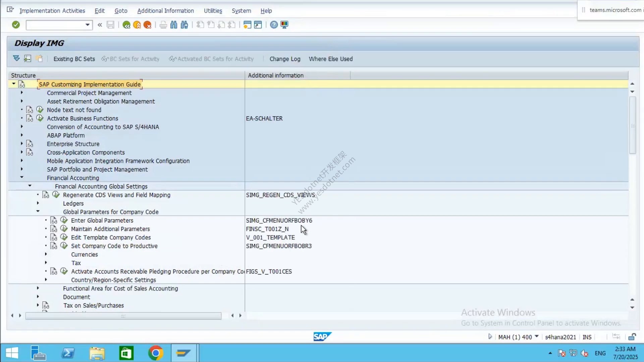Image resolution: width=644 pixels, height=362 pixels.
Task: Click the green checkmark Enter icon
Action: click(x=16, y=25)
